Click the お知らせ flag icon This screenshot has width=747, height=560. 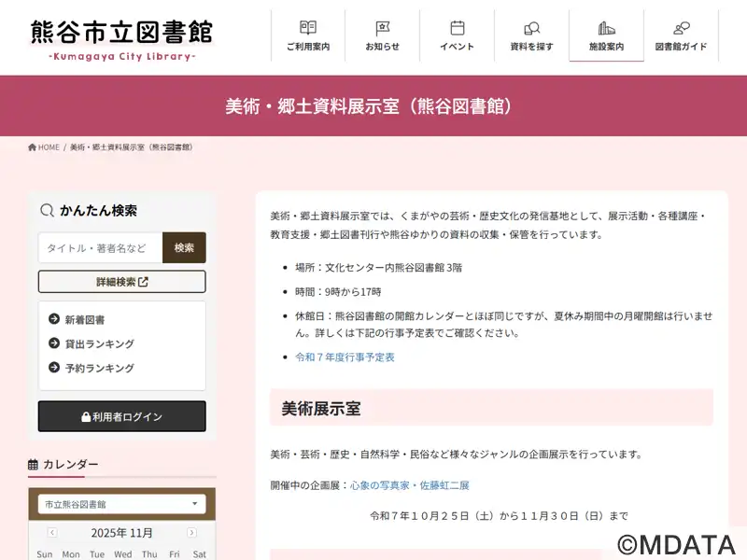tap(382, 28)
